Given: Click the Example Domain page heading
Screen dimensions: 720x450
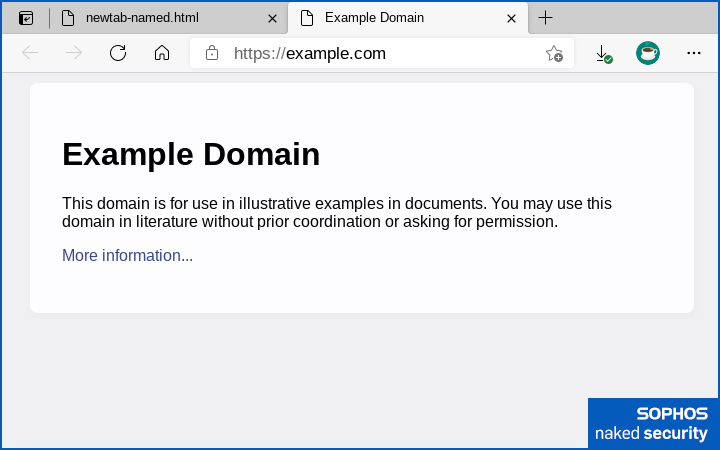Looking at the screenshot, I should coord(191,154).
